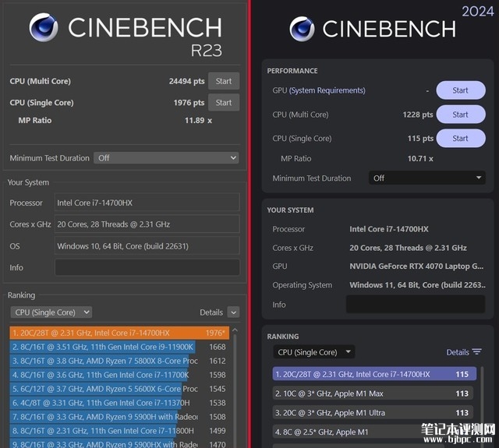
Task: Start the 2024 GPU benchmark
Action: point(461,90)
